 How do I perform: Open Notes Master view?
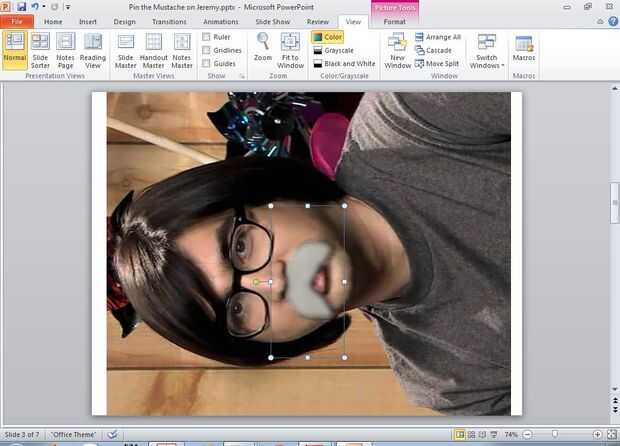coord(182,50)
